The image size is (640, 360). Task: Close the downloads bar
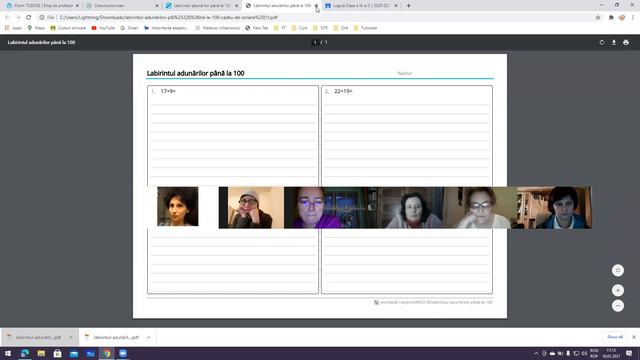pyautogui.click(x=633, y=337)
